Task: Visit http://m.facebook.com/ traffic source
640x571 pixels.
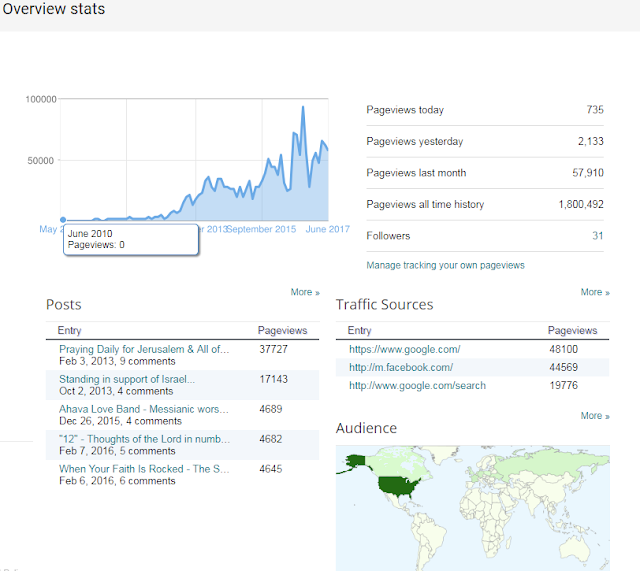Action: tap(401, 367)
